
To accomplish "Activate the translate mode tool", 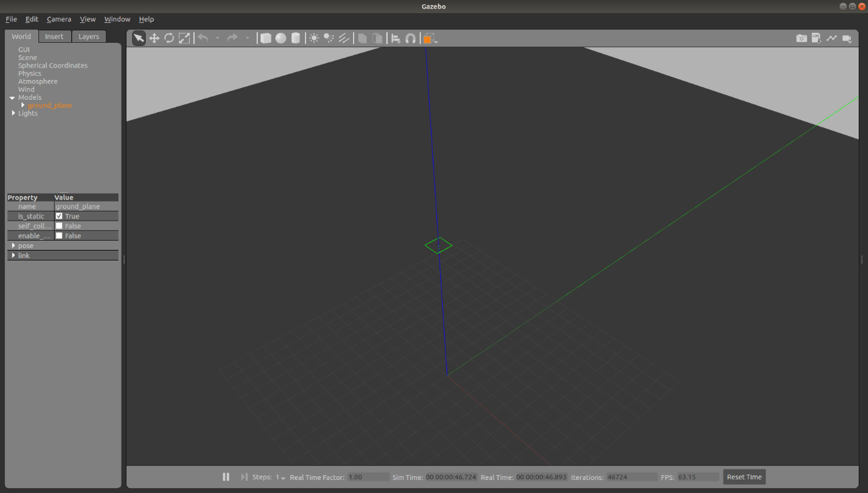I will click(154, 38).
